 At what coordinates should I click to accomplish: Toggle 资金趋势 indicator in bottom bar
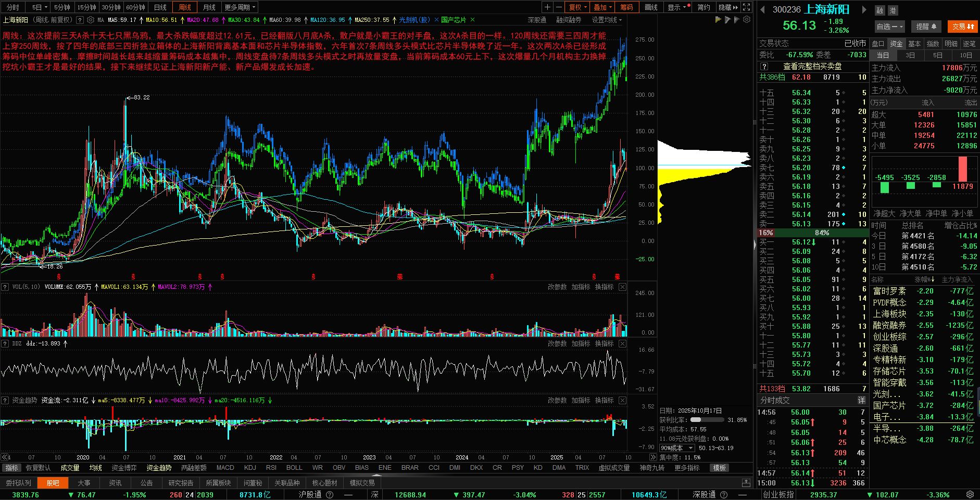159,468
